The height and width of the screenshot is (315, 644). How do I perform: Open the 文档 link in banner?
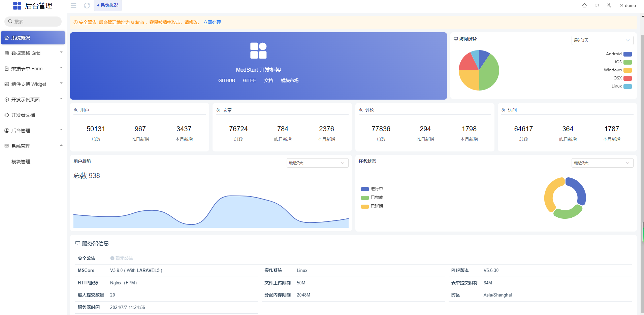coord(268,80)
